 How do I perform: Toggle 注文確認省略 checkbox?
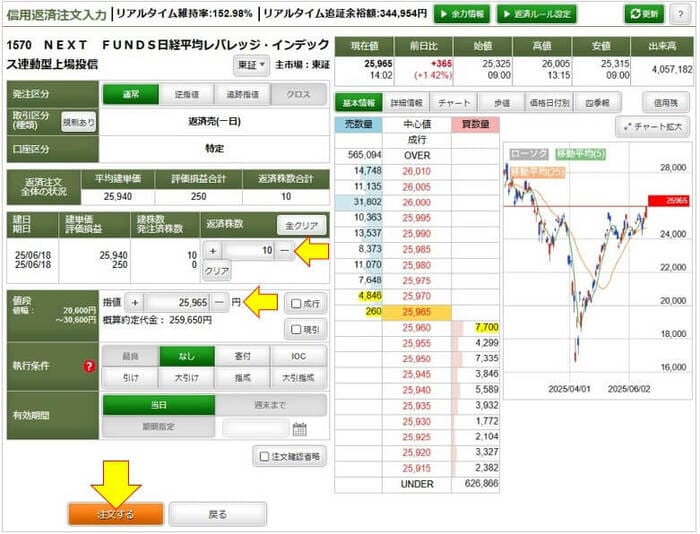point(290,457)
